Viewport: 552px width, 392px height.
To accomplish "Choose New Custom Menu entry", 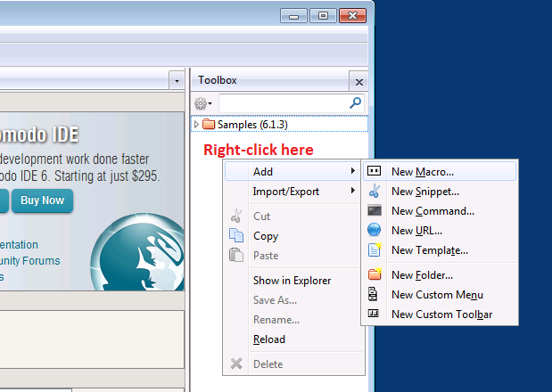I will [x=440, y=295].
